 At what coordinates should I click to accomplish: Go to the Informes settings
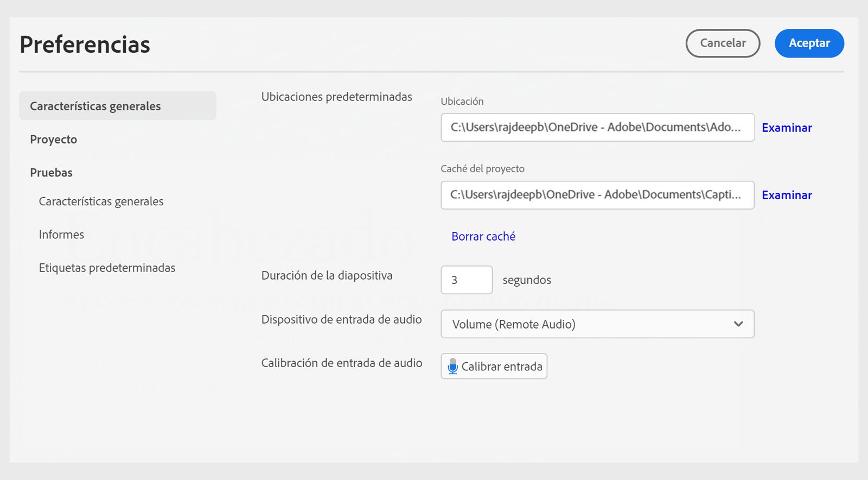pos(61,235)
